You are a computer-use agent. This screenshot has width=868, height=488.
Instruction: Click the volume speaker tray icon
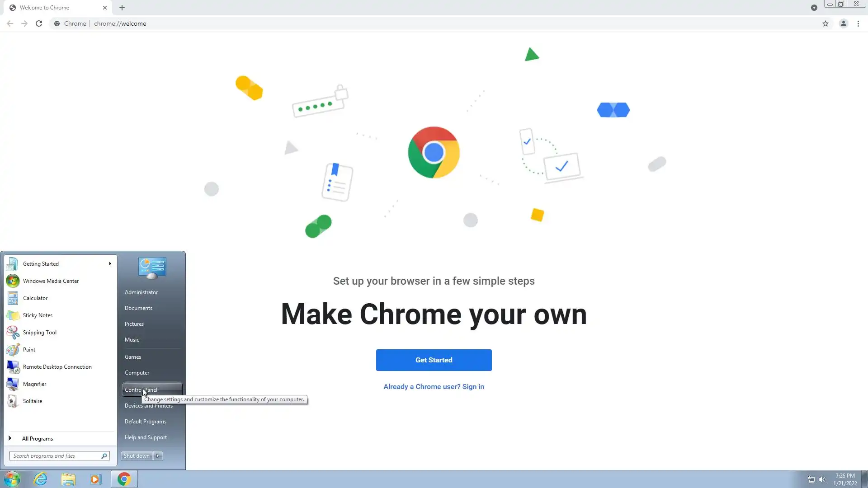[822, 479]
